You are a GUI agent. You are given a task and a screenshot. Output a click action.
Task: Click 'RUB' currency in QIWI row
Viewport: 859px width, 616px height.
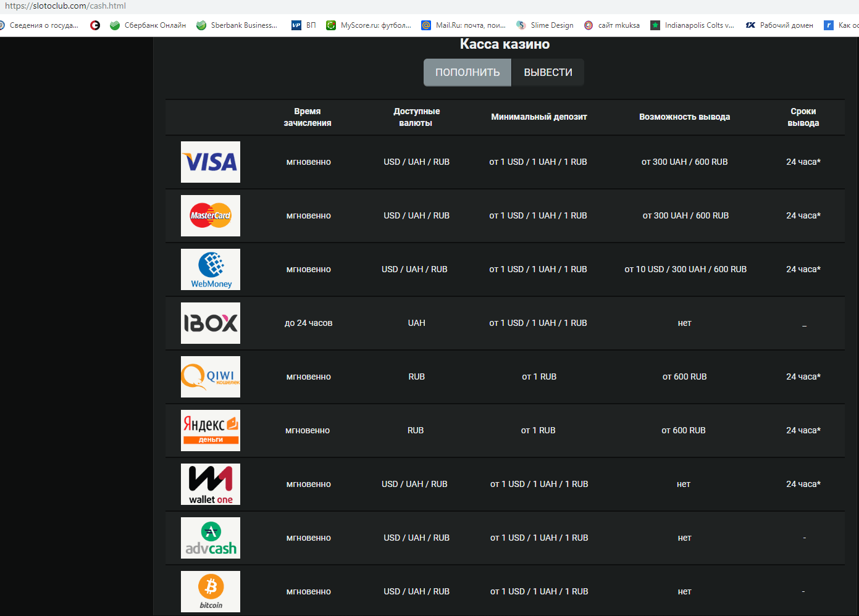(416, 377)
